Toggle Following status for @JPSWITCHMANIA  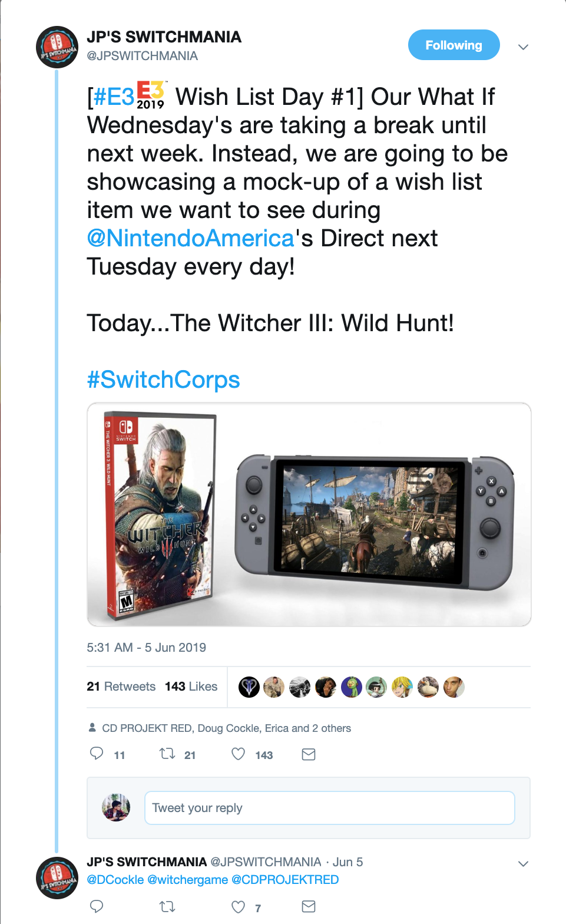(454, 45)
